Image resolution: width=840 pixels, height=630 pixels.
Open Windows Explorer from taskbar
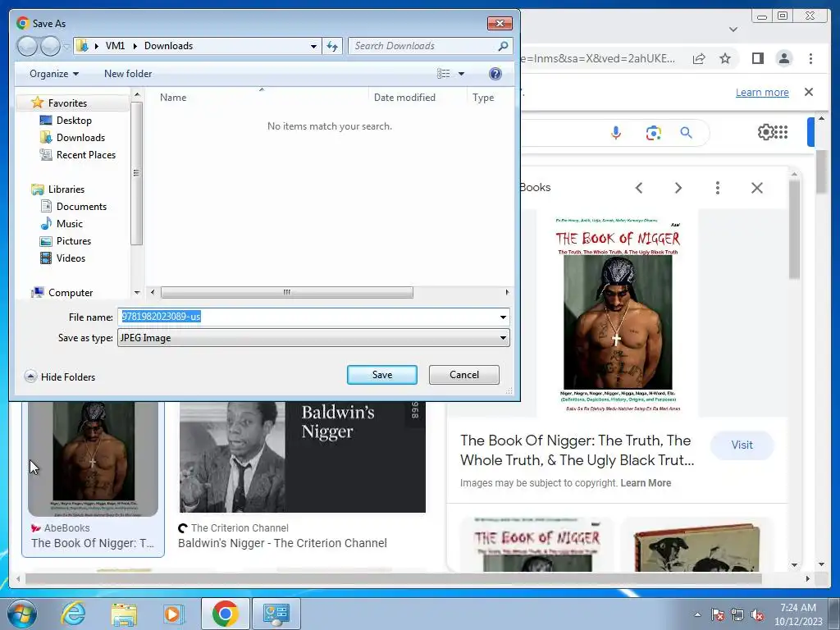coord(124,614)
